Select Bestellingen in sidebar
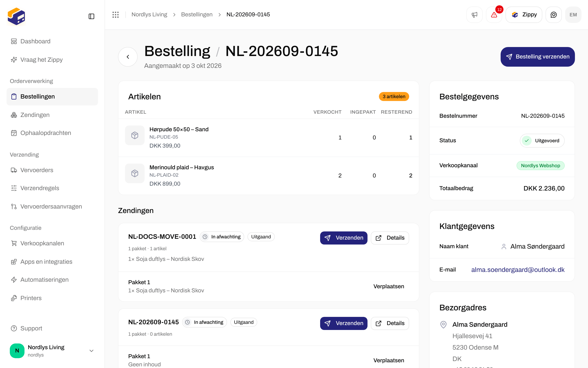The image size is (588, 368). 52,97
